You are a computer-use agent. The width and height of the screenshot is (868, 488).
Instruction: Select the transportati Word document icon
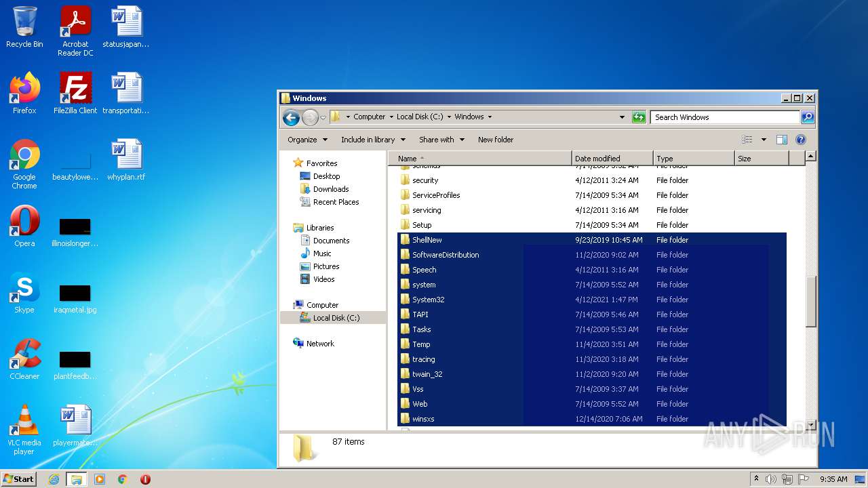tap(126, 94)
